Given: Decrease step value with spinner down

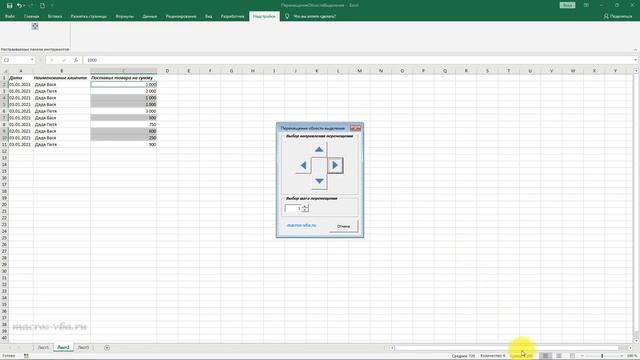Looking at the screenshot, I should [305, 211].
